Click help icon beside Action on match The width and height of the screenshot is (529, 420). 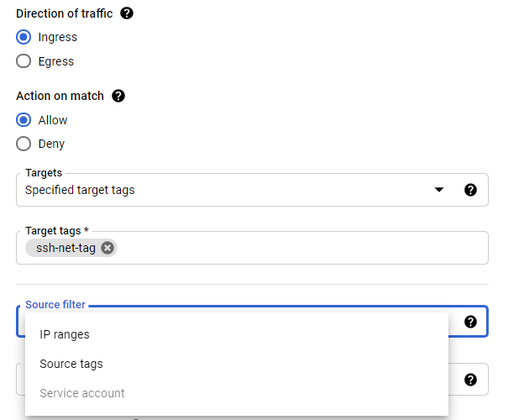(118, 96)
